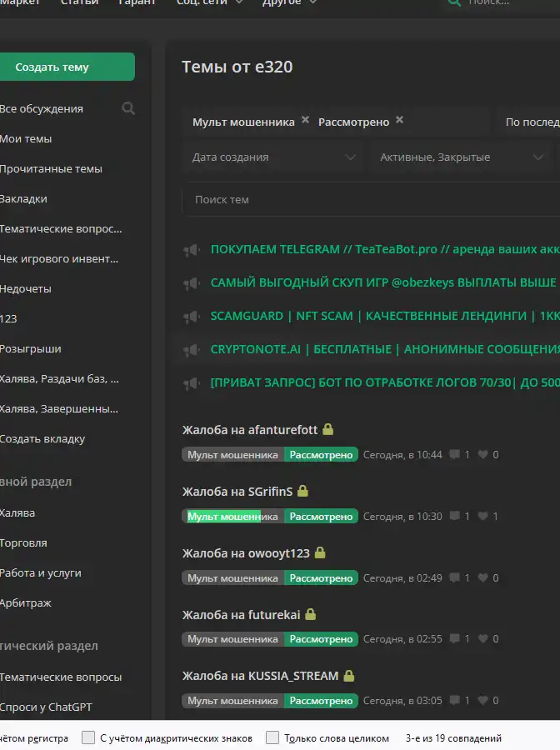Image resolution: width=560 pixels, height=750 pixels.
Task: Open Тематические вопросы under тический раздел
Action: click(x=61, y=677)
